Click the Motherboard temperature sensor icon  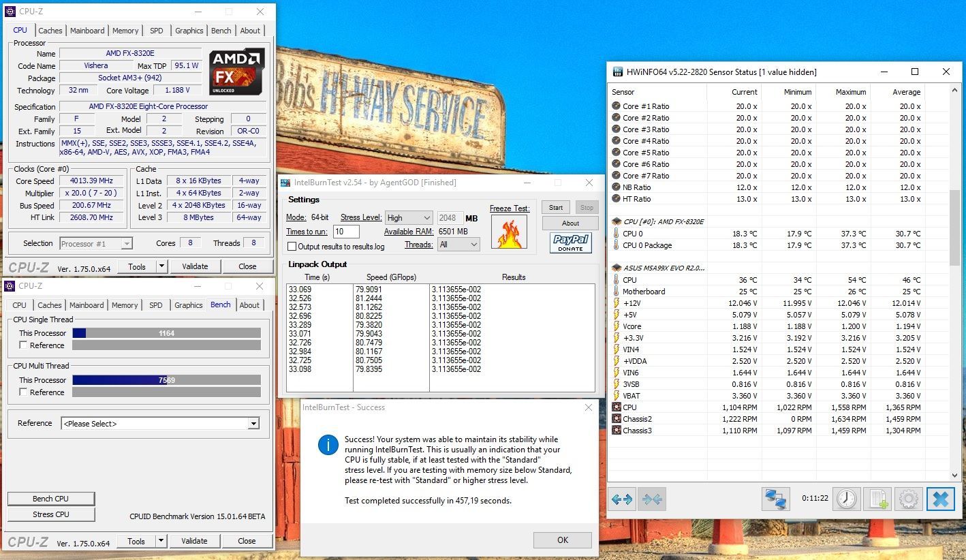pyautogui.click(x=617, y=292)
